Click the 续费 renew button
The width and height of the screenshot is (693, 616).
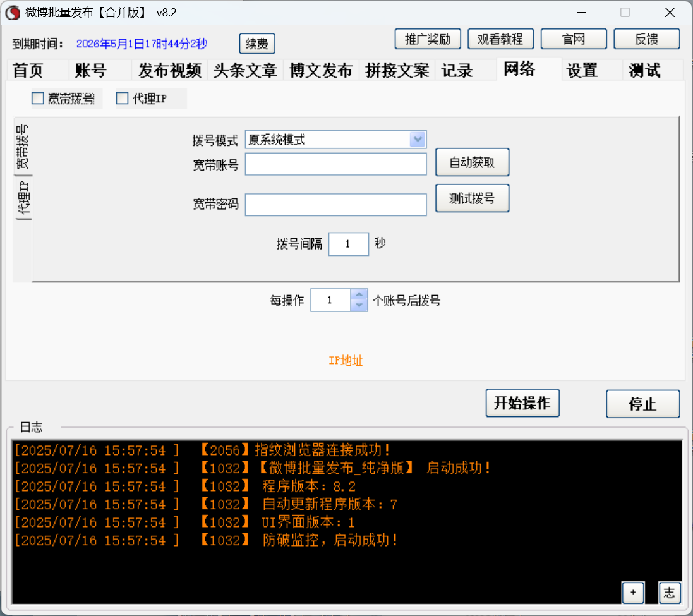pos(256,44)
